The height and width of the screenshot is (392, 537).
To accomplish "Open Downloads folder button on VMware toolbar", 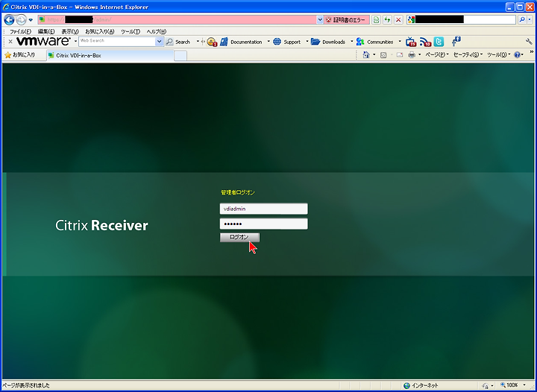I will point(328,42).
